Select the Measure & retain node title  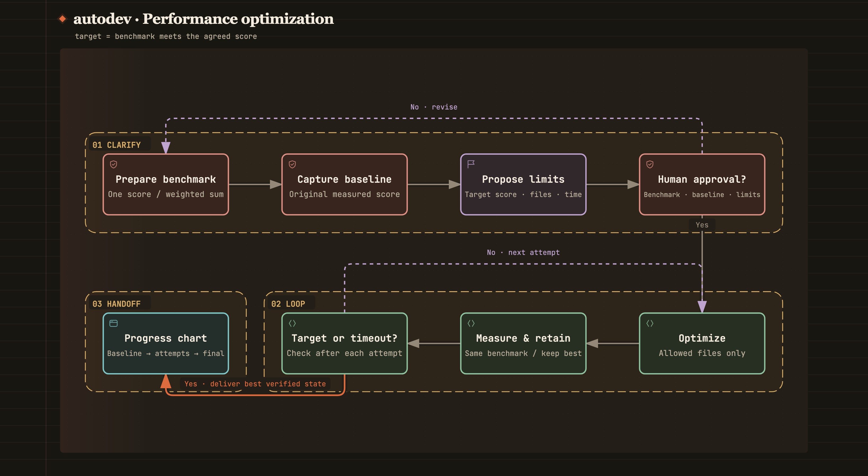(x=523, y=338)
